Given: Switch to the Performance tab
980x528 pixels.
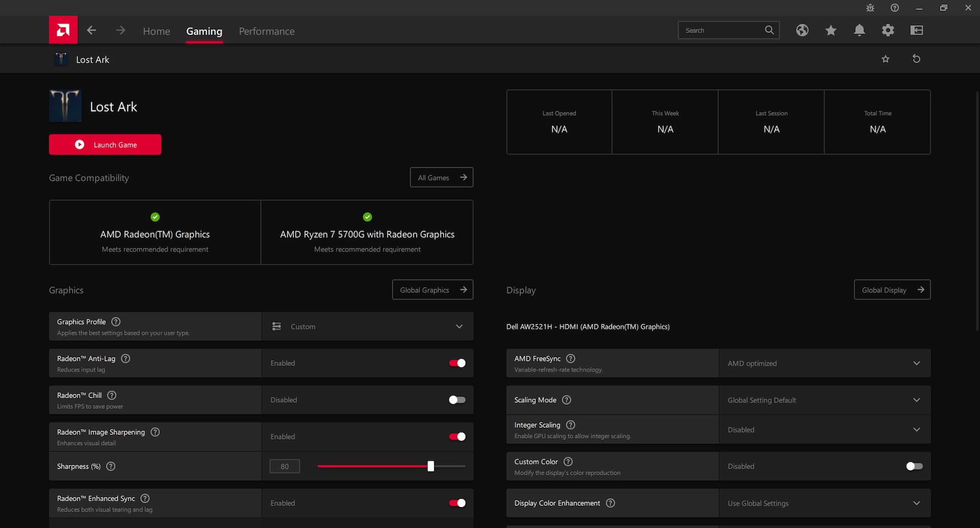Looking at the screenshot, I should click(267, 31).
